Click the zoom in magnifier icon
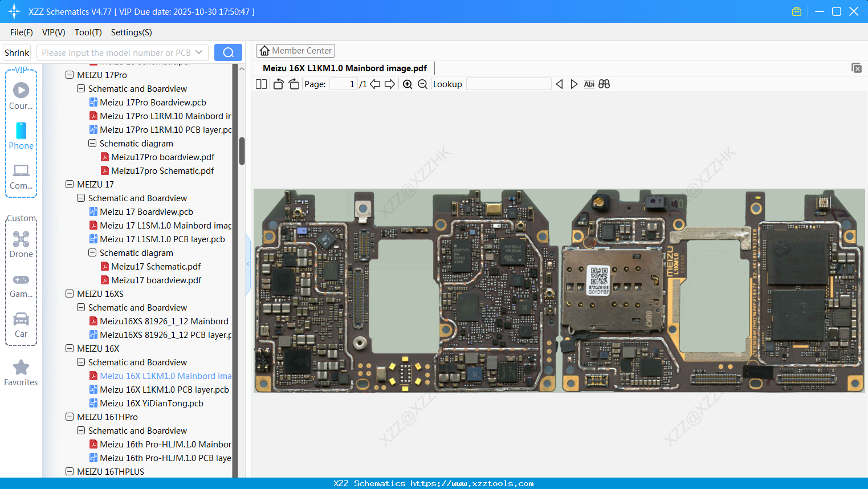This screenshot has height=489, width=868. click(x=407, y=84)
